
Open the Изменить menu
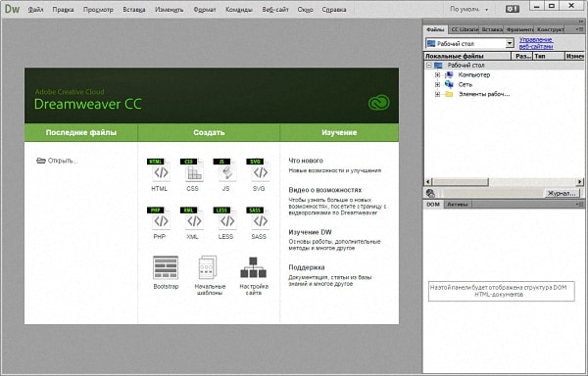(170, 10)
